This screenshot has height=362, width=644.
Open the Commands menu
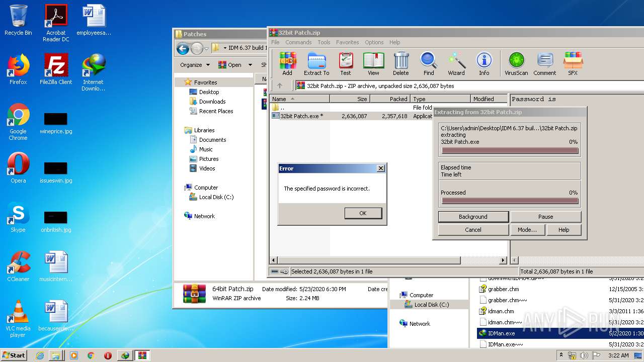point(298,42)
